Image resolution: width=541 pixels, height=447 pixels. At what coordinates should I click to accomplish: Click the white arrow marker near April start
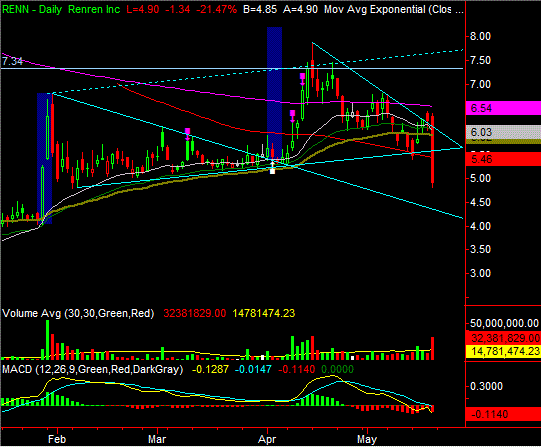tap(272, 167)
